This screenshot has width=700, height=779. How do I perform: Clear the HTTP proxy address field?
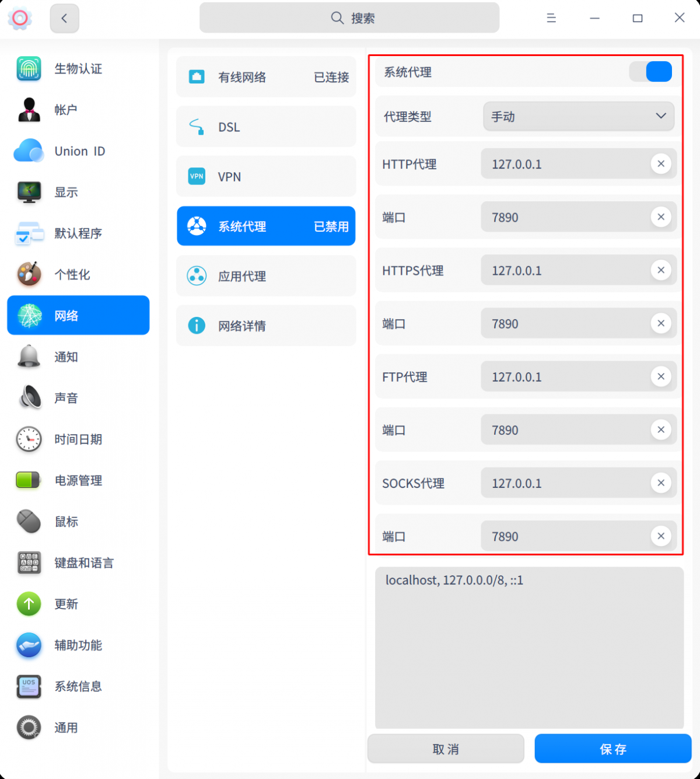coord(660,164)
